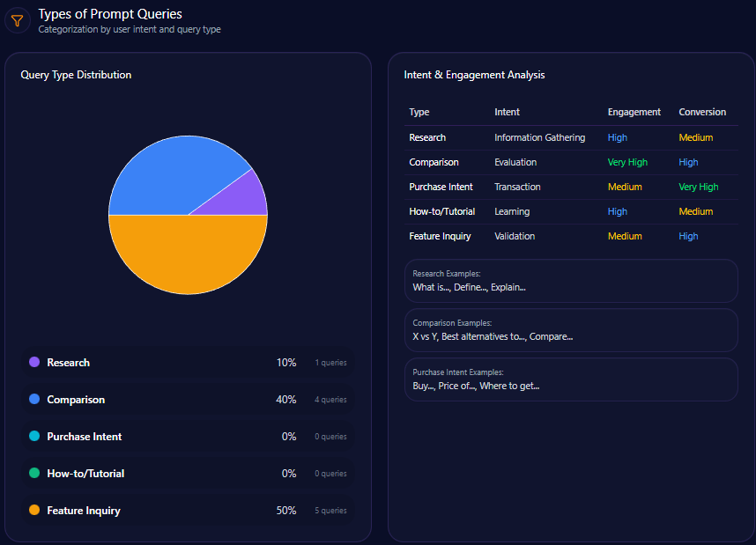The image size is (756, 545).
Task: Click the green How-to/Tutorial legend dot
Action: pyautogui.click(x=34, y=474)
